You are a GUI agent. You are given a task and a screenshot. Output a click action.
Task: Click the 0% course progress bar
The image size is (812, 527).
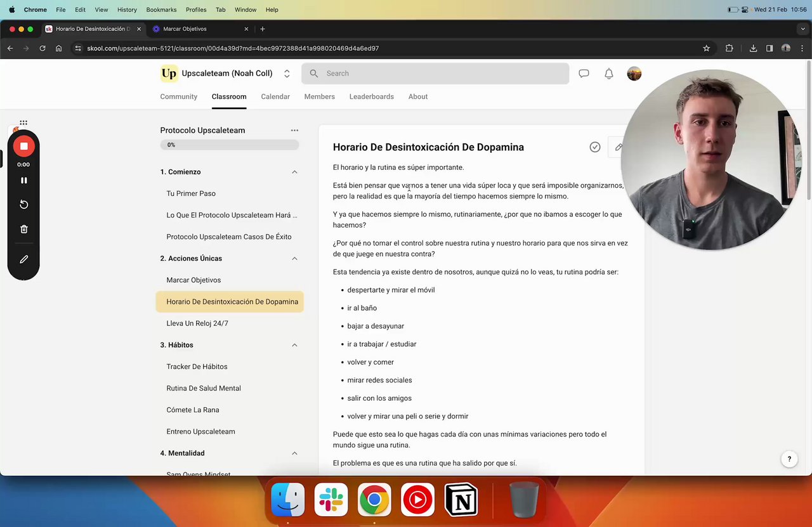(x=229, y=145)
